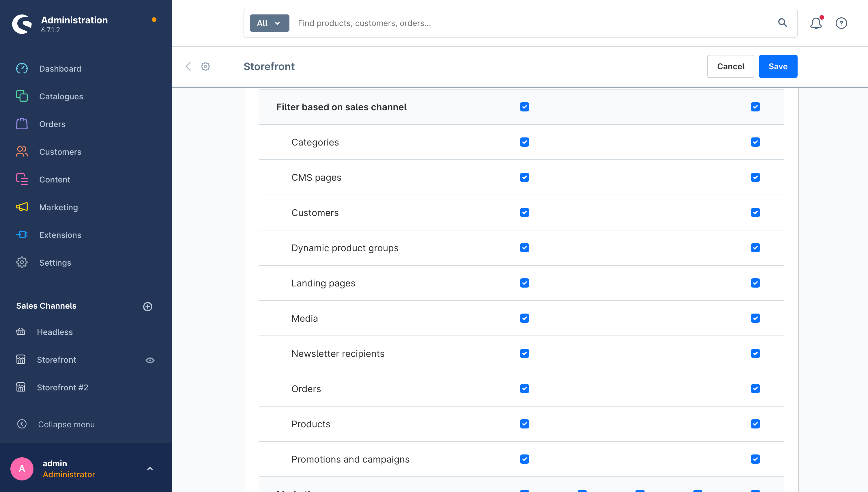Viewport: 868px width, 492px height.
Task: Click Collapse menu label
Action: click(x=66, y=424)
